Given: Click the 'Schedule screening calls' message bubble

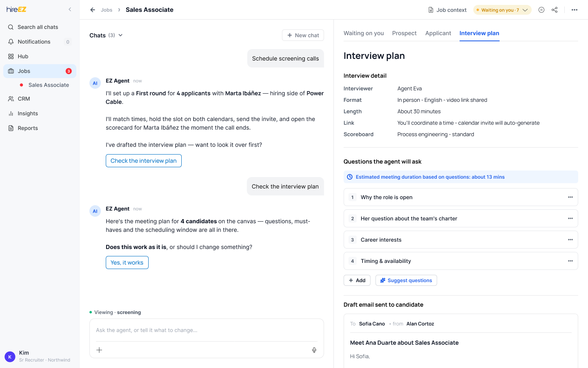Looking at the screenshot, I should coord(285,58).
